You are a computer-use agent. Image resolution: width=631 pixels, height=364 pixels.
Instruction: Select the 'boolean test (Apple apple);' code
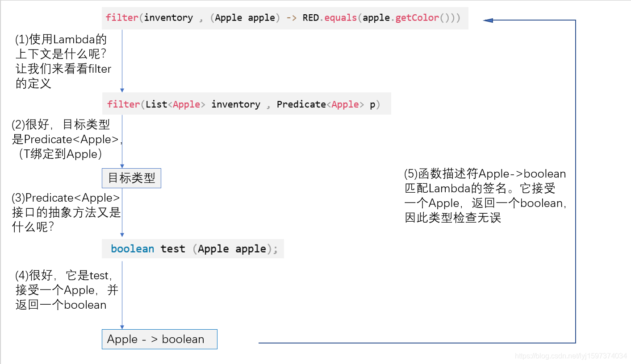point(193,248)
